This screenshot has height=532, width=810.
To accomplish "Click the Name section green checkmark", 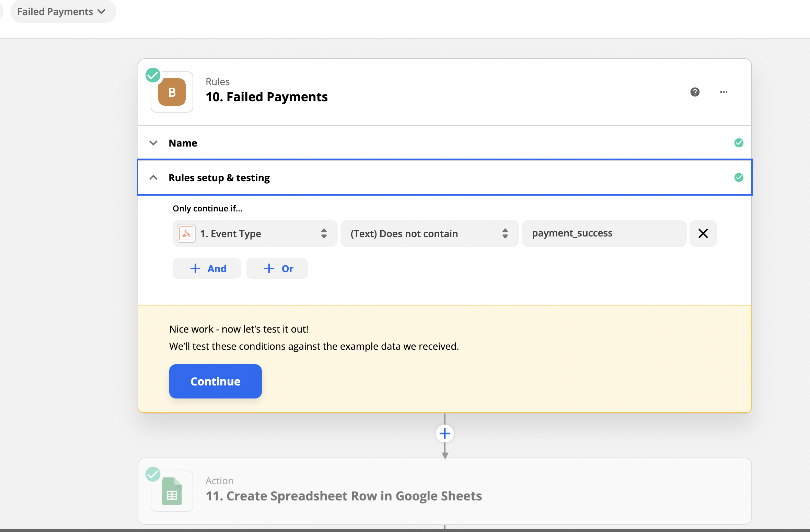I will 739,143.
